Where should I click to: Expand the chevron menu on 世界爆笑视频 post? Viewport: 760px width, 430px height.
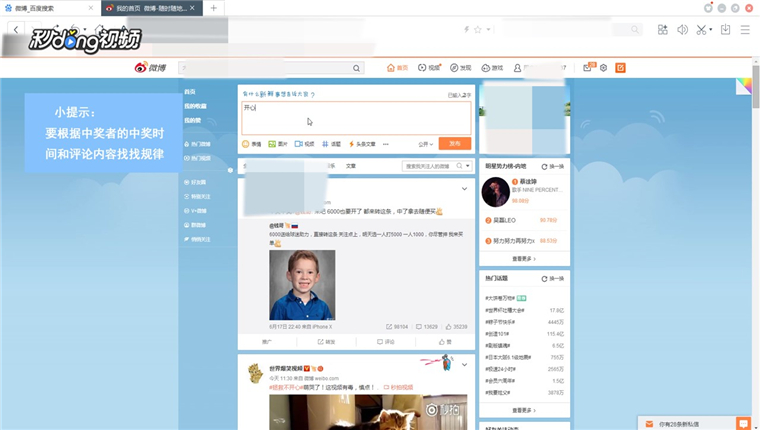pyautogui.click(x=464, y=365)
